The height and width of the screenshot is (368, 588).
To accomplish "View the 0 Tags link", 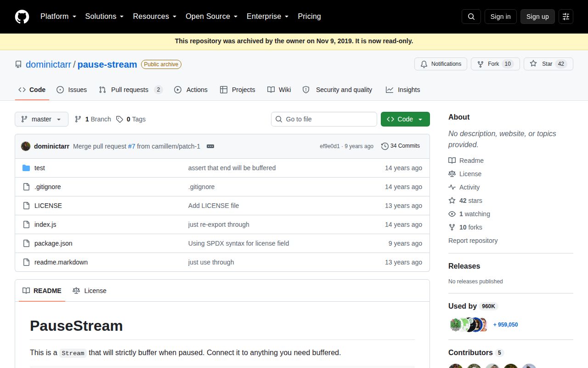I will point(131,119).
